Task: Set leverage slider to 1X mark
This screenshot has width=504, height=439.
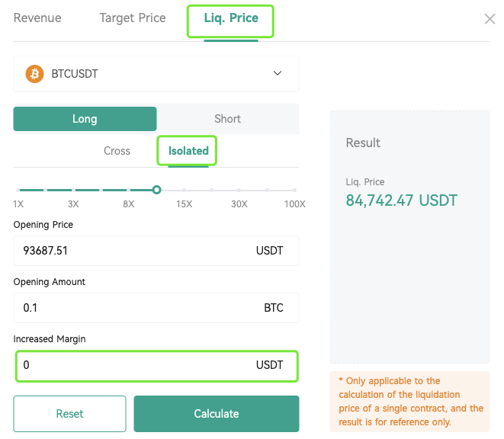Action: 18,190
